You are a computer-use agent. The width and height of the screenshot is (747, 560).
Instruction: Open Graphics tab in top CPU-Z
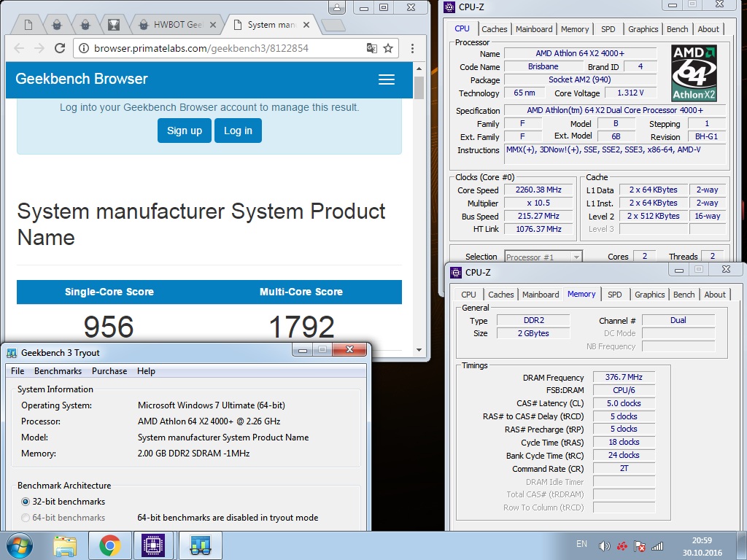click(643, 29)
